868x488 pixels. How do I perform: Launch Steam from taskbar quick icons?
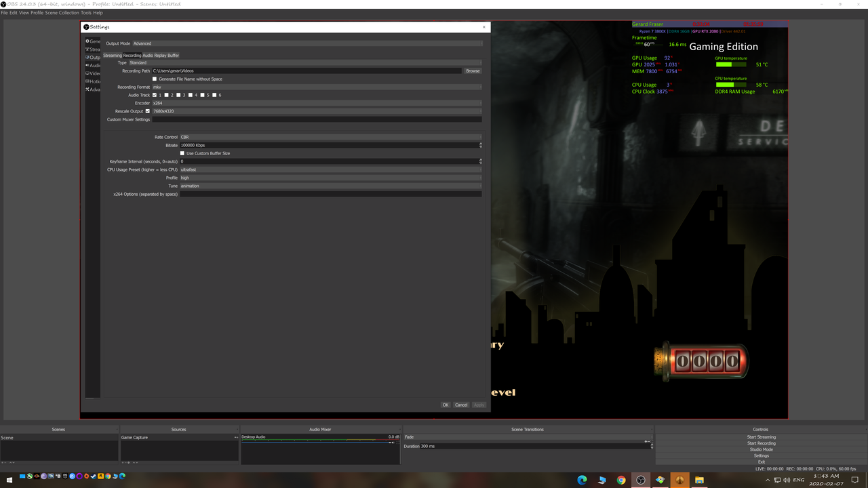tap(94, 476)
